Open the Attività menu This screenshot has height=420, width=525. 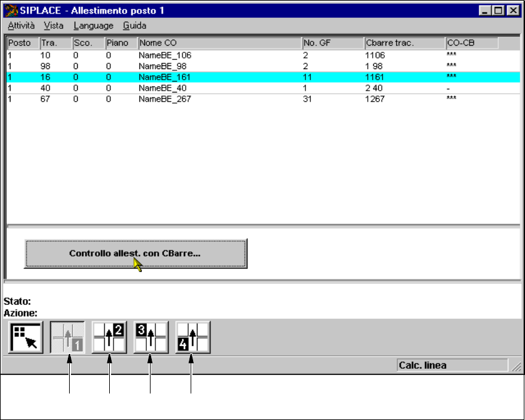21,26
